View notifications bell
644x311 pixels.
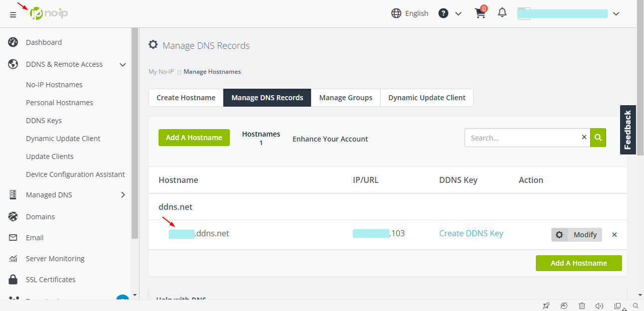[502, 13]
